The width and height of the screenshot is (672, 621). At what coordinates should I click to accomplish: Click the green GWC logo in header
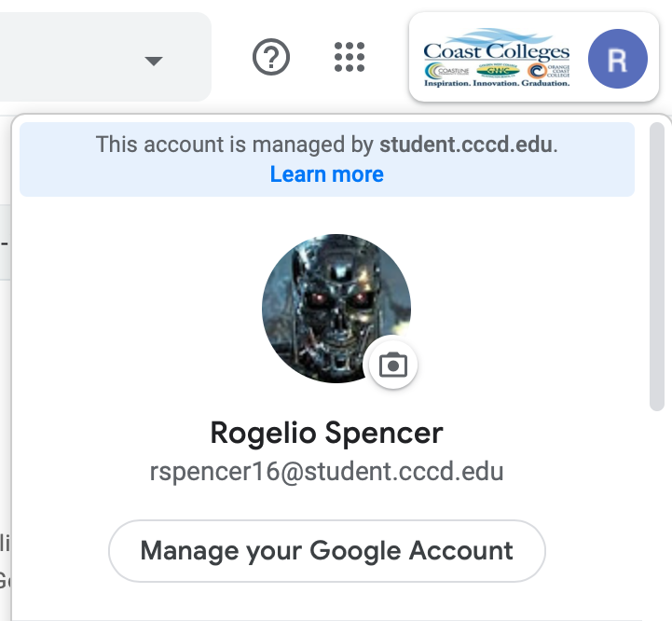point(496,71)
